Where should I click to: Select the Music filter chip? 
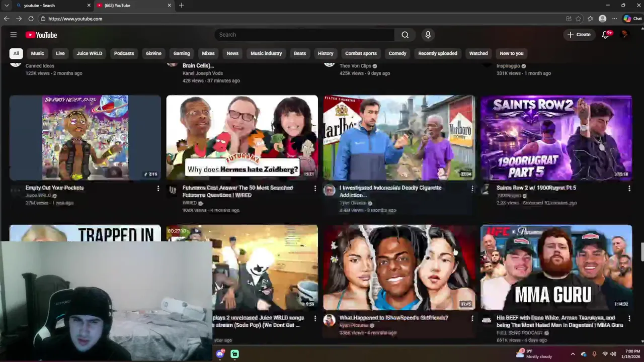[x=37, y=53]
